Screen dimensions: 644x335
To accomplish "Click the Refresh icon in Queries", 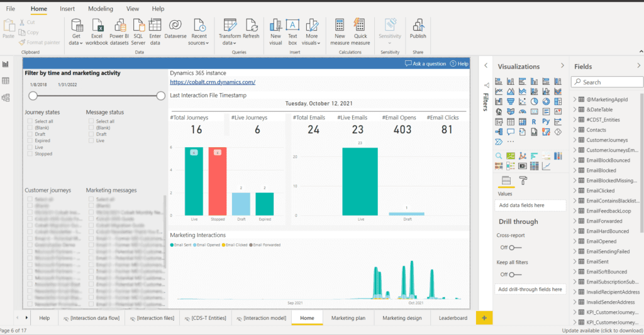I will click(251, 25).
